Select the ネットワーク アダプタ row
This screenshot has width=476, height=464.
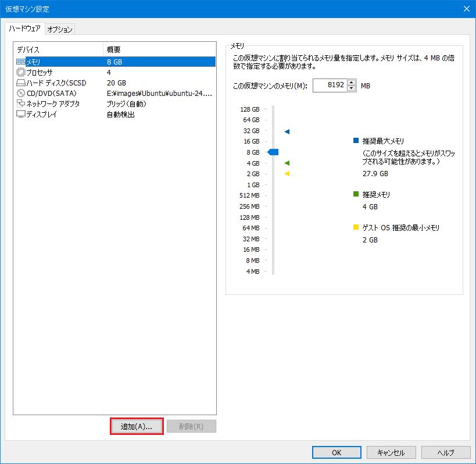(x=116, y=103)
